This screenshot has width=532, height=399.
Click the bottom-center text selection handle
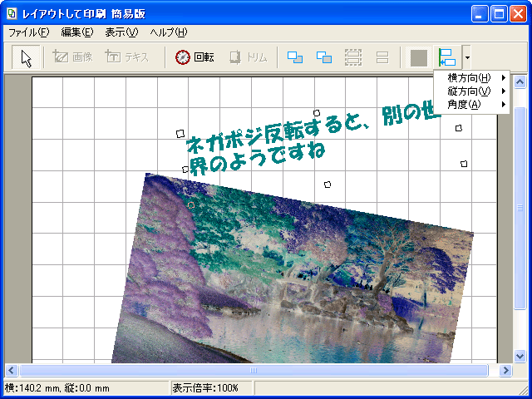(x=328, y=185)
